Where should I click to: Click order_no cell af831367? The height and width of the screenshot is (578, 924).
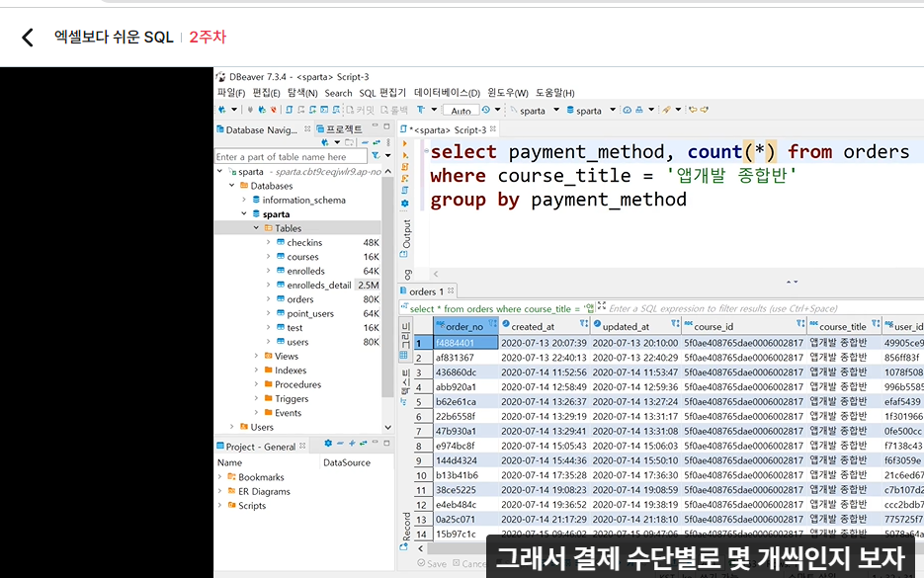point(466,358)
